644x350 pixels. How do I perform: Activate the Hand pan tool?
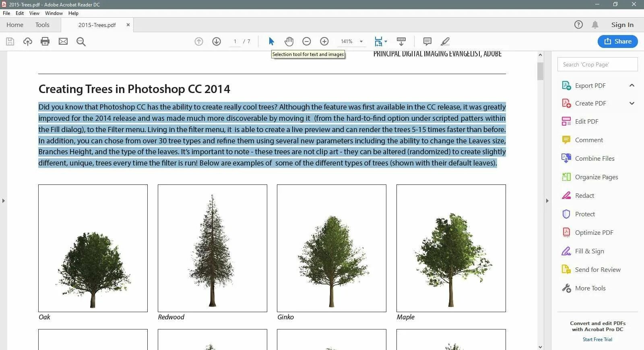click(289, 41)
